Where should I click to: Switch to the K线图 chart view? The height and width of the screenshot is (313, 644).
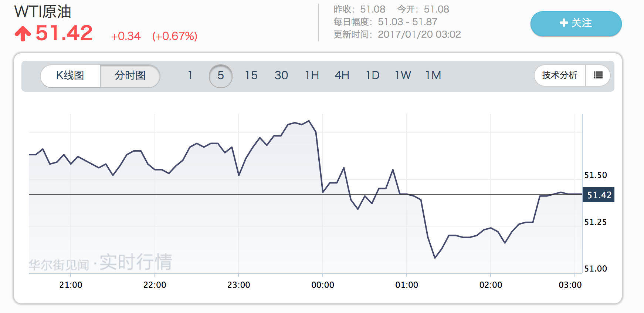(70, 76)
